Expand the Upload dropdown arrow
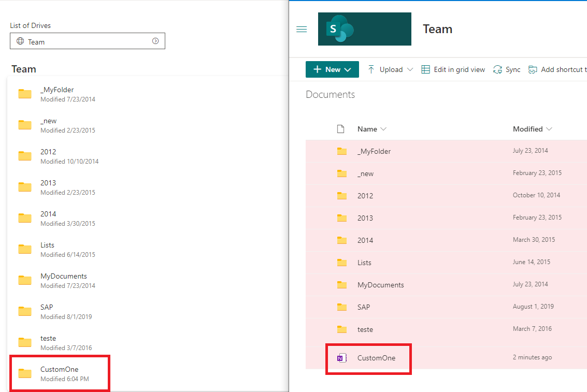 pyautogui.click(x=411, y=69)
